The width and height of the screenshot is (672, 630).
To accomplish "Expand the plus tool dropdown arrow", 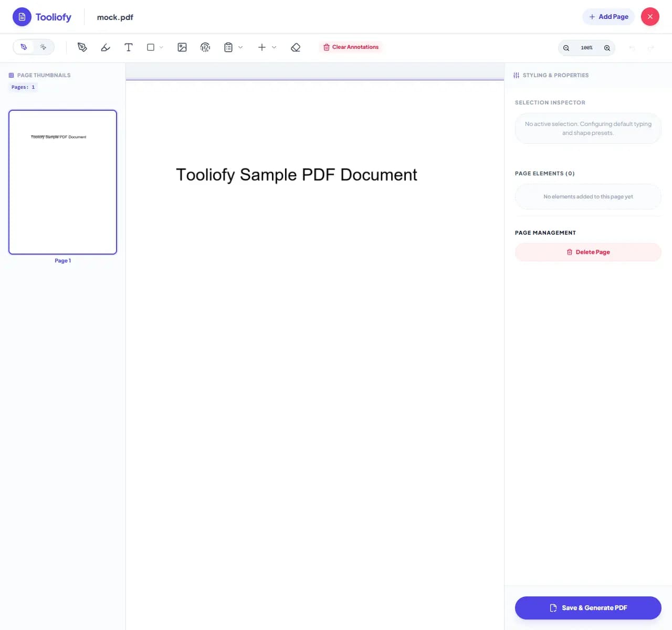I will (x=274, y=47).
